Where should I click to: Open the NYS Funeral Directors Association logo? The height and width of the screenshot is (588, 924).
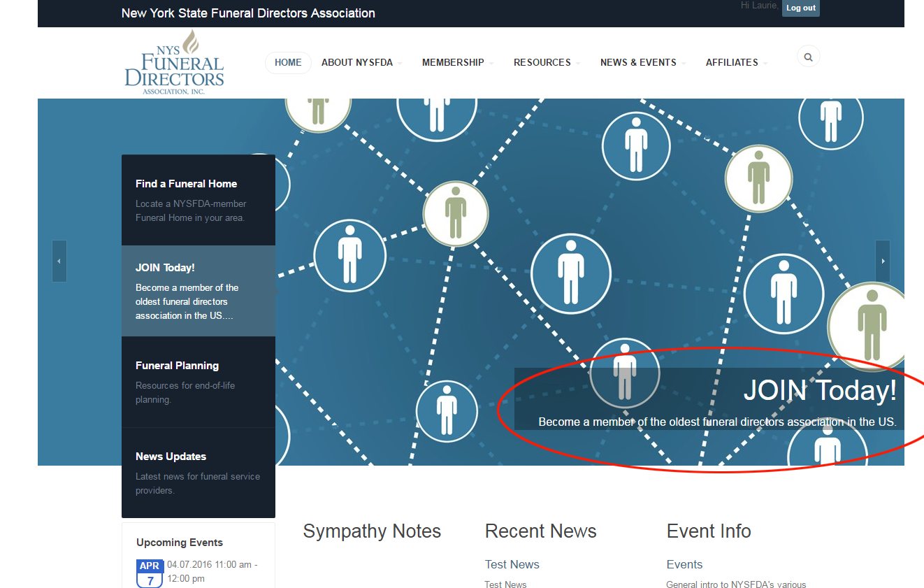tap(175, 62)
